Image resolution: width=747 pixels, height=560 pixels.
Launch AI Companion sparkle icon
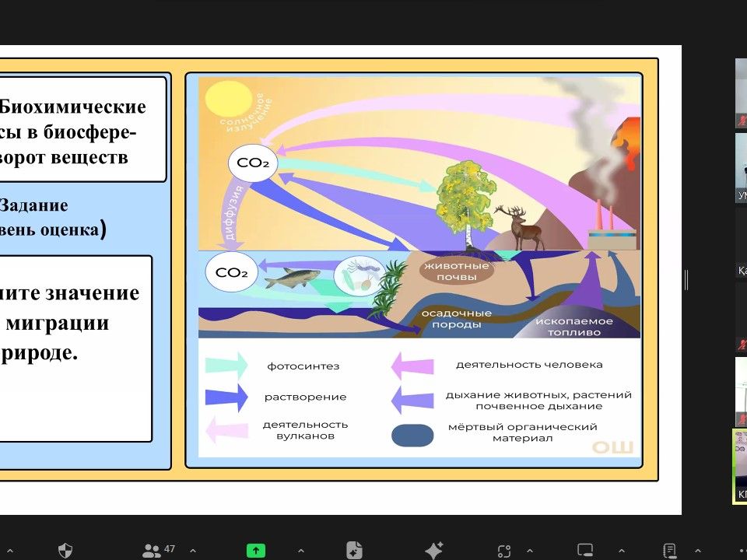[x=433, y=550]
